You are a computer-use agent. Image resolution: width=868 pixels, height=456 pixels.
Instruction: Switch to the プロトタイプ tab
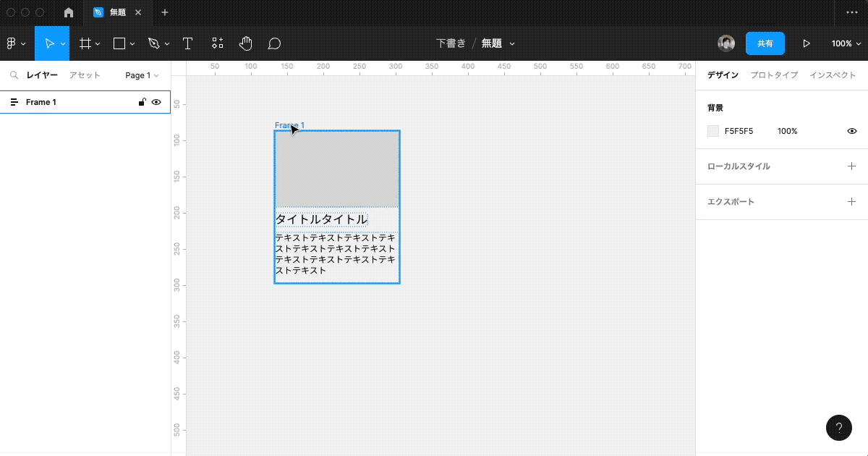[773, 75]
